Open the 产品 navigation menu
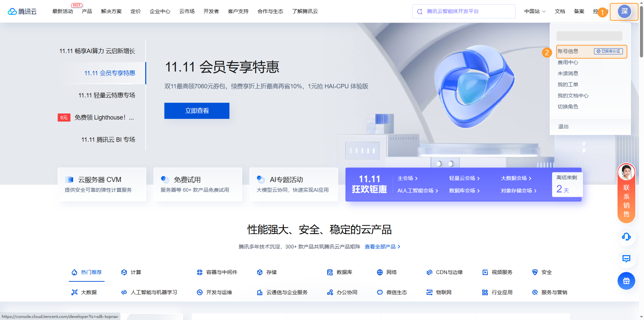 tap(87, 11)
